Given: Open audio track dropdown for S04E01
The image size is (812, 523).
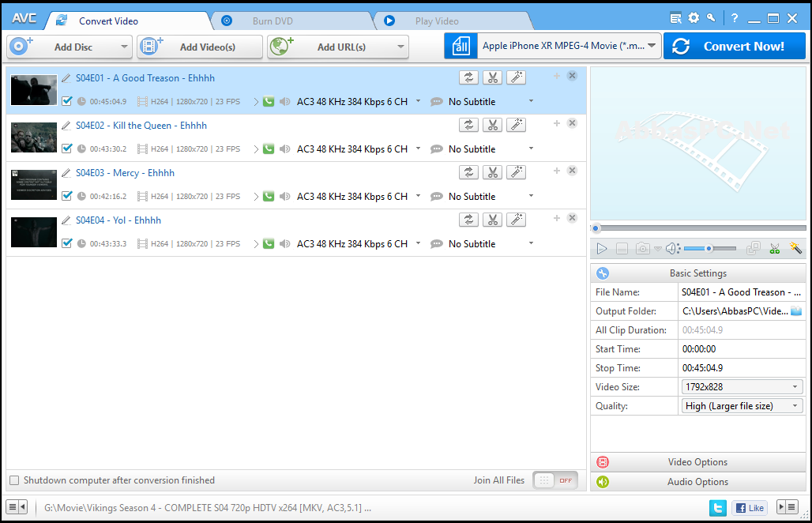Looking at the screenshot, I should click(419, 101).
